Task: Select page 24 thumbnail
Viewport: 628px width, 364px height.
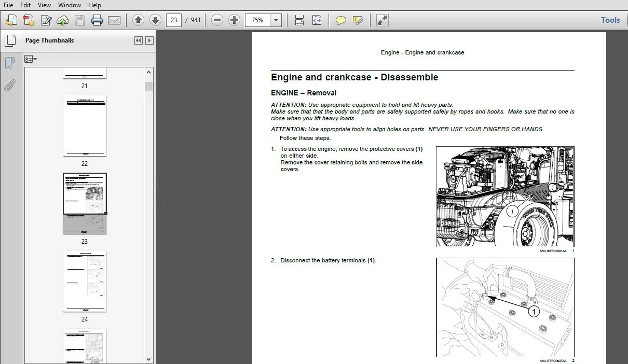Action: tap(85, 281)
